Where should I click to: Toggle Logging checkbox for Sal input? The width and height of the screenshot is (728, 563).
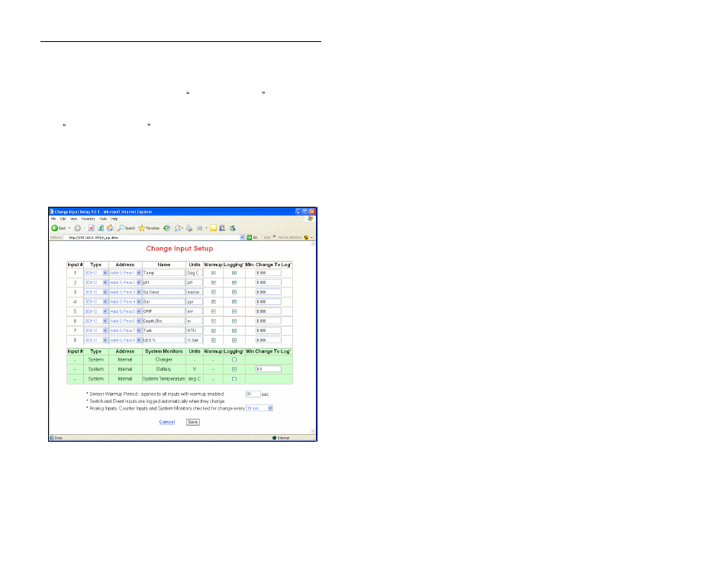click(x=234, y=301)
